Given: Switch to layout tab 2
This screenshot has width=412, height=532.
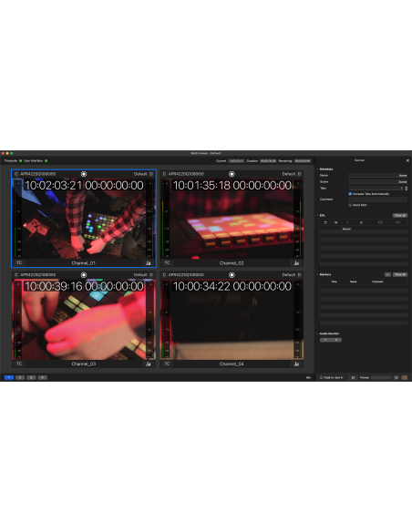Looking at the screenshot, I should (x=20, y=378).
